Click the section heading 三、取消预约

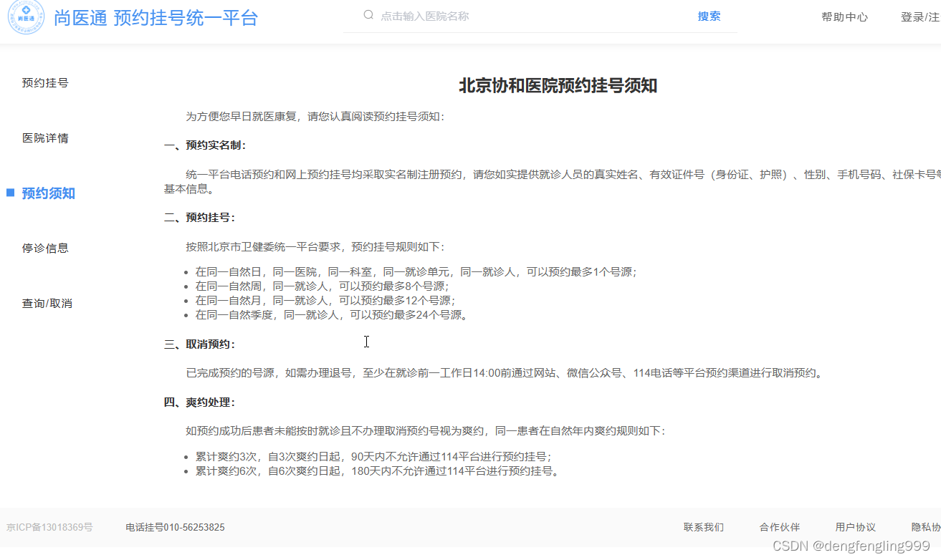click(x=199, y=344)
